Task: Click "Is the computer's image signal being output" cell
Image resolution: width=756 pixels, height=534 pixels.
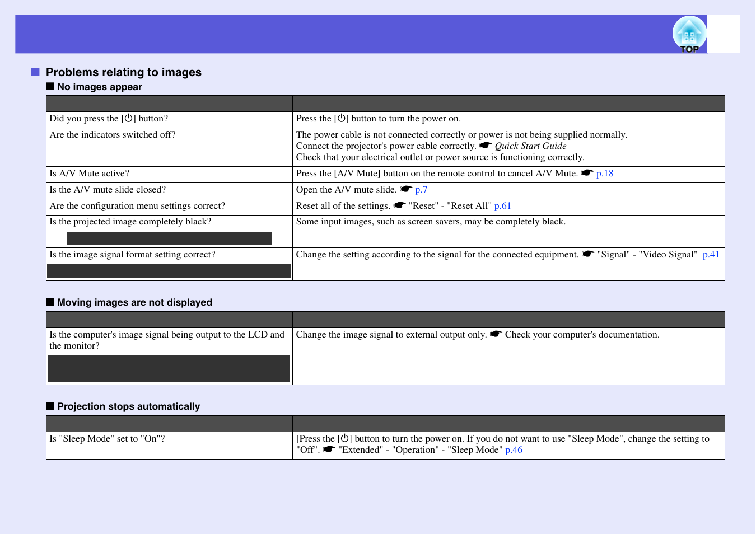Action: pos(169,356)
